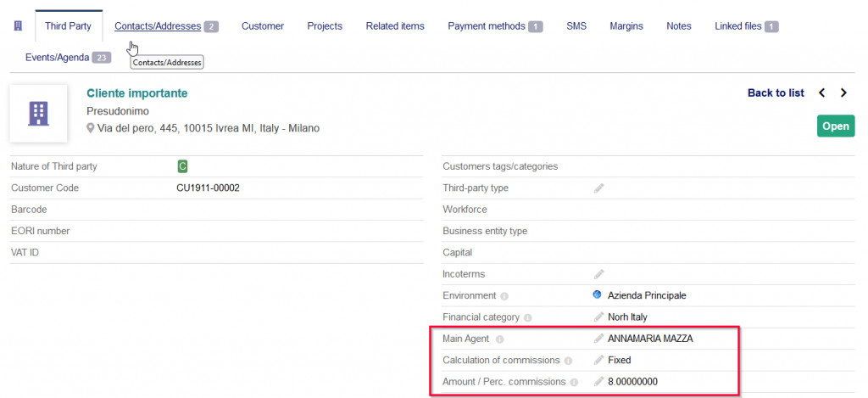This screenshot has width=868, height=398.
Task: Select the Linked files tab
Action: 738,26
